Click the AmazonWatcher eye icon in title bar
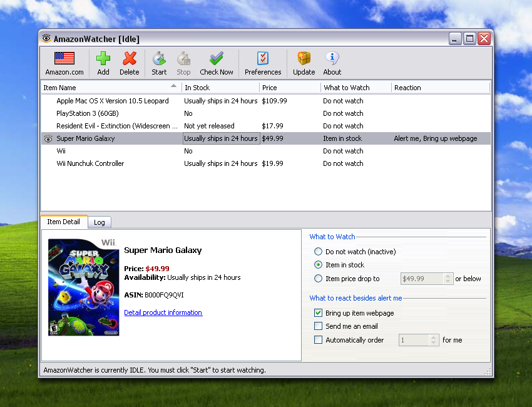Image resolution: width=532 pixels, height=407 pixels. point(46,38)
